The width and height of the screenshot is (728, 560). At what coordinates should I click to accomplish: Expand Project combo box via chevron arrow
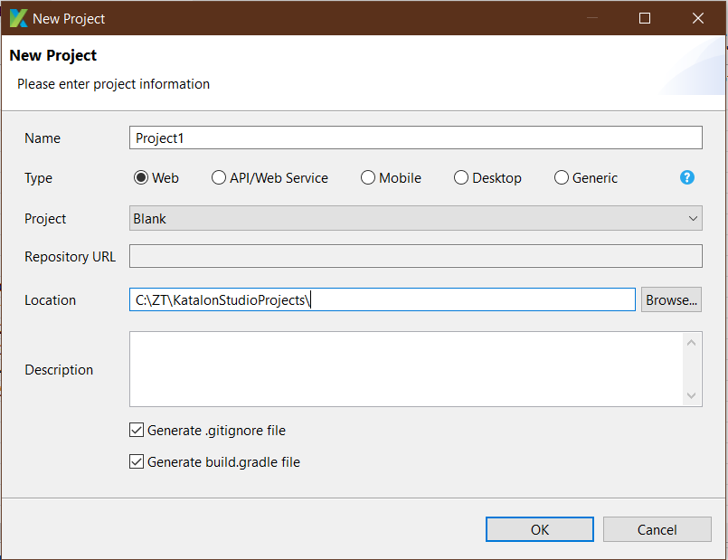693,218
